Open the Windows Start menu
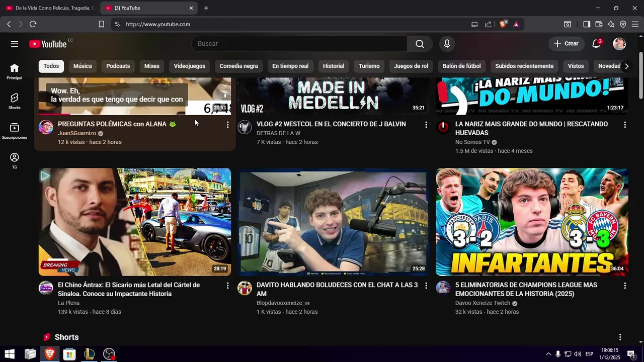The image size is (644, 362). click(10, 354)
